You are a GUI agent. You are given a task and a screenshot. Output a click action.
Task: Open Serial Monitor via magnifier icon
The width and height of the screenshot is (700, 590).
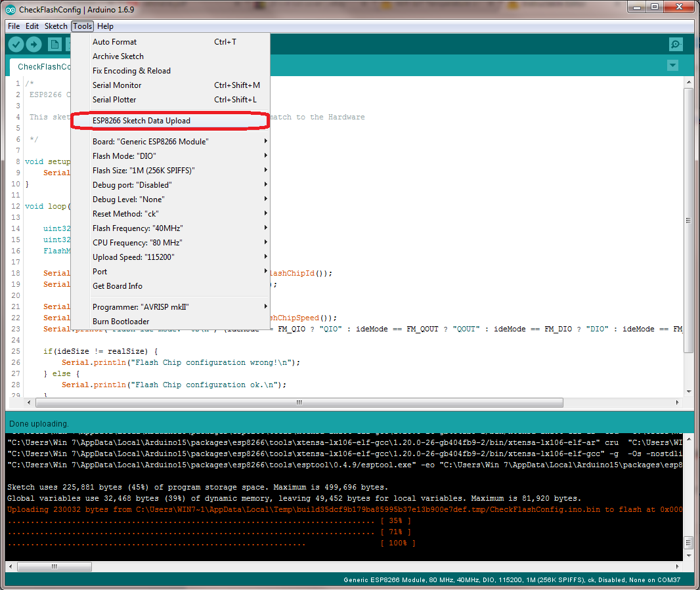pos(676,44)
